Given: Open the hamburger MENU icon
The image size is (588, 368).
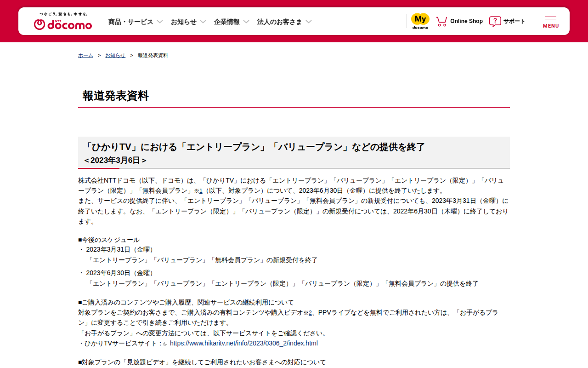Looking at the screenshot, I should 551,22.
